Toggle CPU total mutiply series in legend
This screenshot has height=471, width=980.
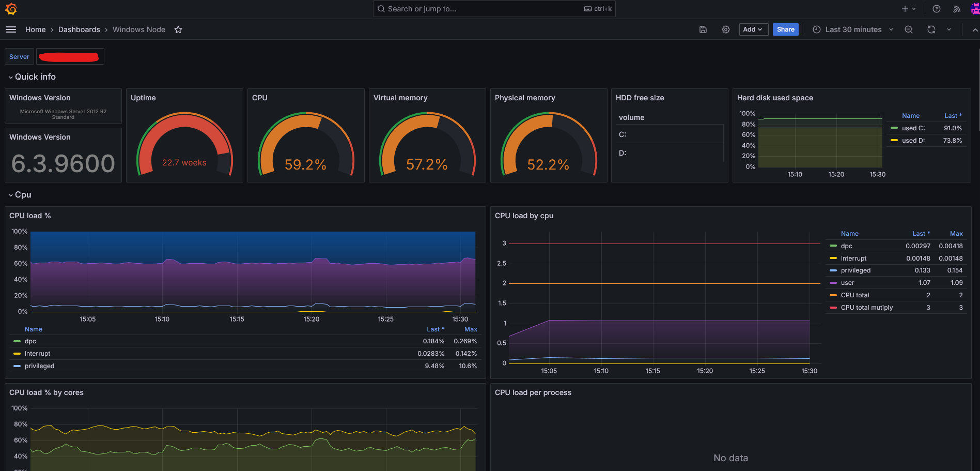(866, 308)
